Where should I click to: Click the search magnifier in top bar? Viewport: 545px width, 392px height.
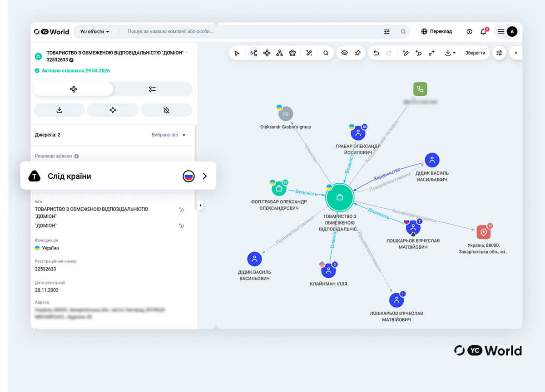click(x=403, y=32)
